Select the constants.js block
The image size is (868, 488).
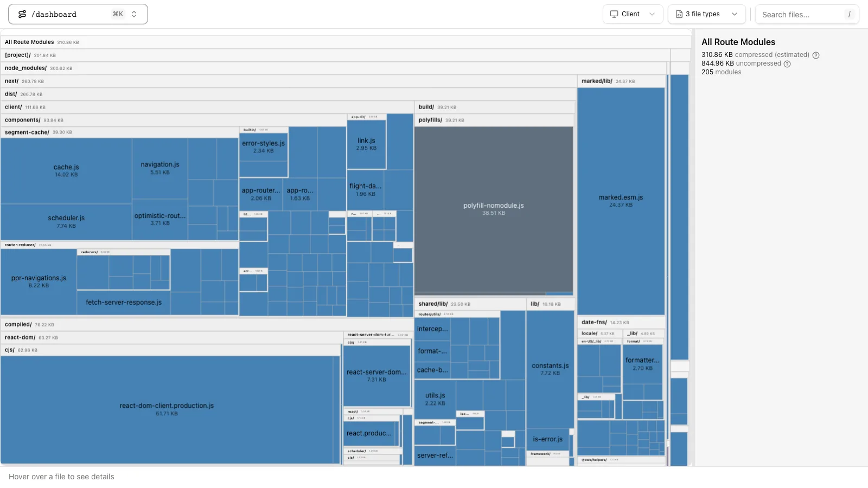click(x=550, y=369)
